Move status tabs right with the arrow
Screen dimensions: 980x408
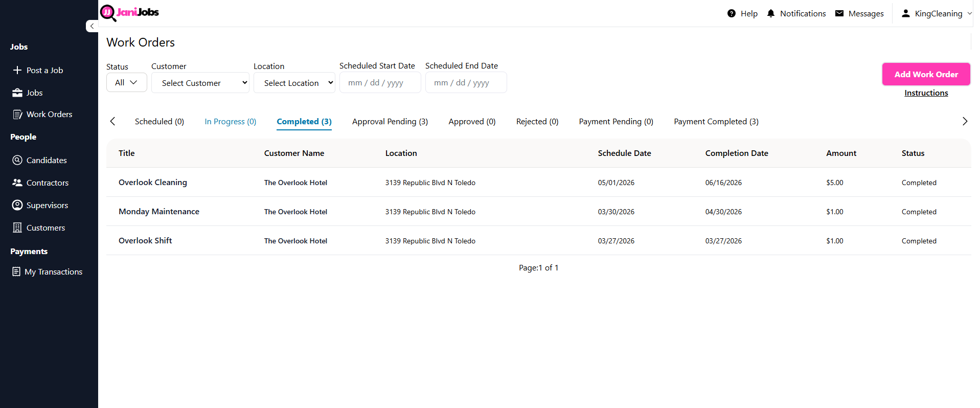(965, 121)
